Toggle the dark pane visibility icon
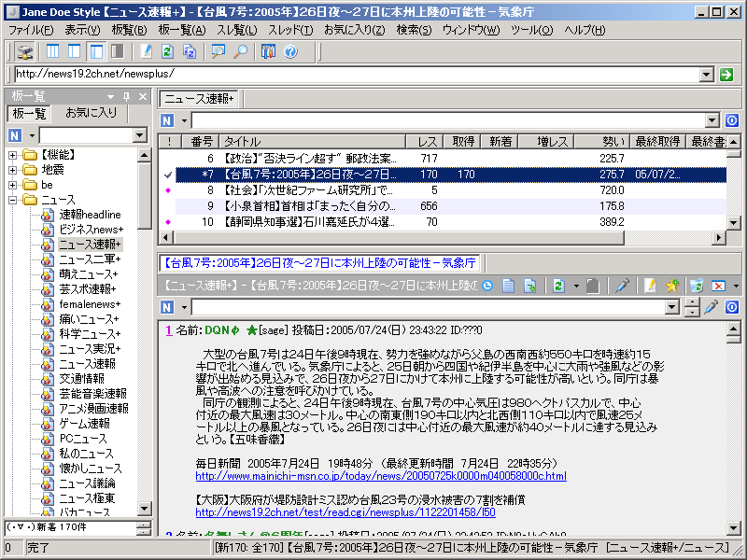 coord(118,51)
